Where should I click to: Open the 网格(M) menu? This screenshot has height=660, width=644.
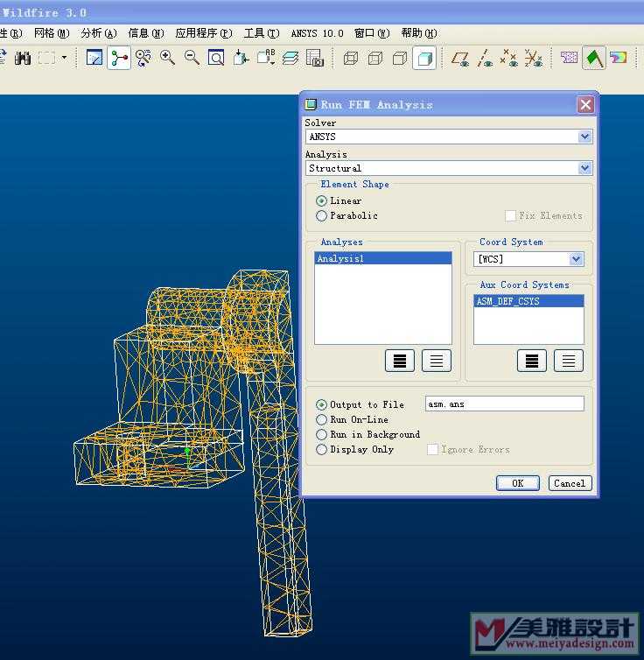(52, 33)
